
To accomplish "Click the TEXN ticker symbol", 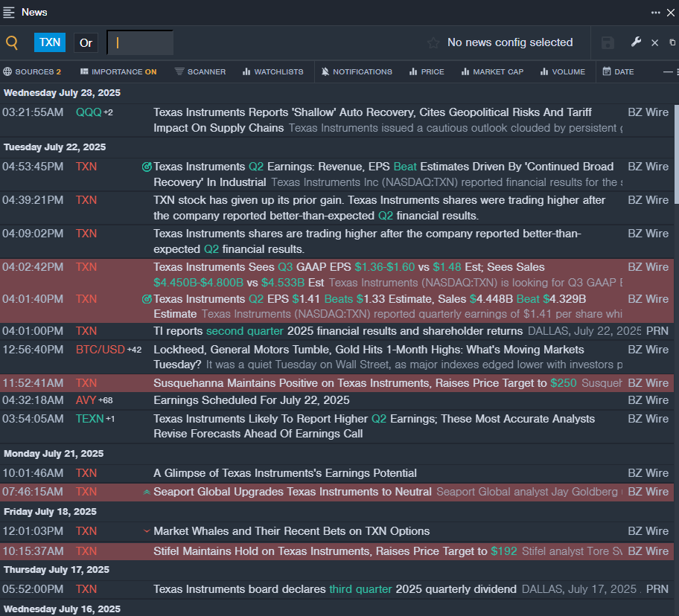I will click(89, 419).
